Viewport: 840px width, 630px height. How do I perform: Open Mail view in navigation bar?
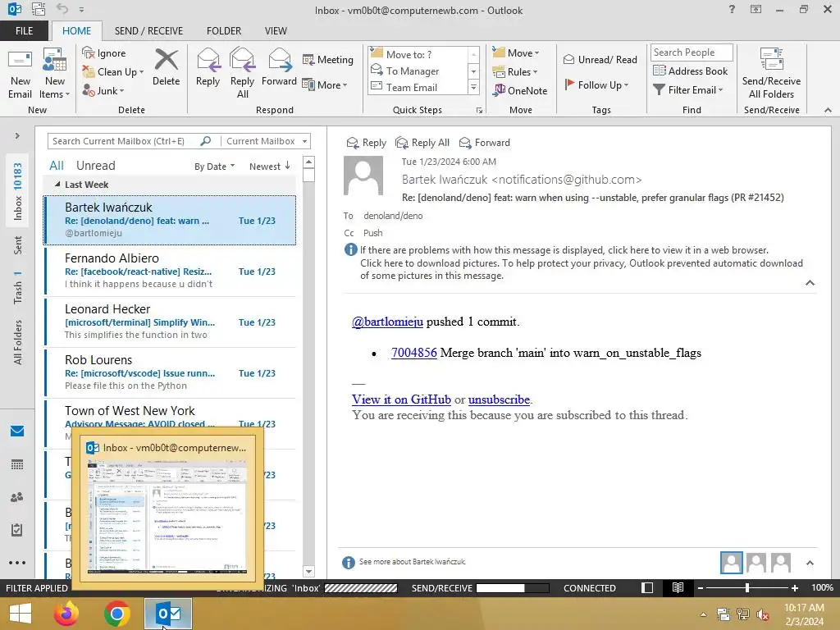(x=17, y=431)
